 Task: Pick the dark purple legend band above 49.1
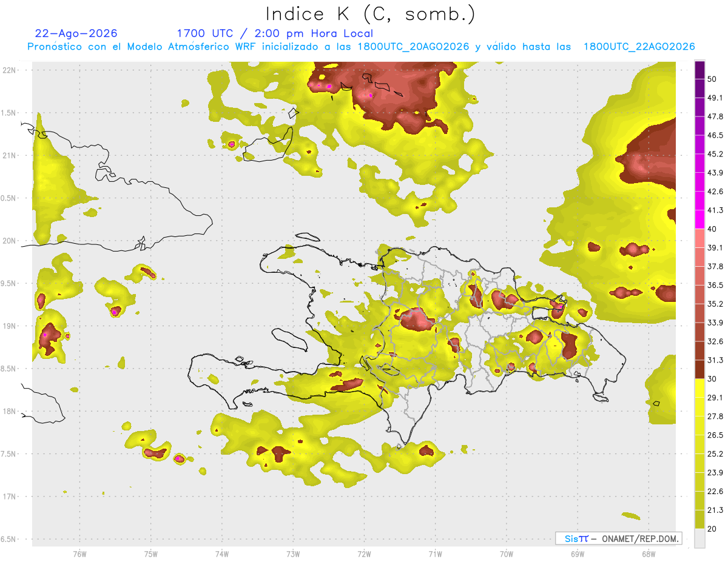[699, 89]
